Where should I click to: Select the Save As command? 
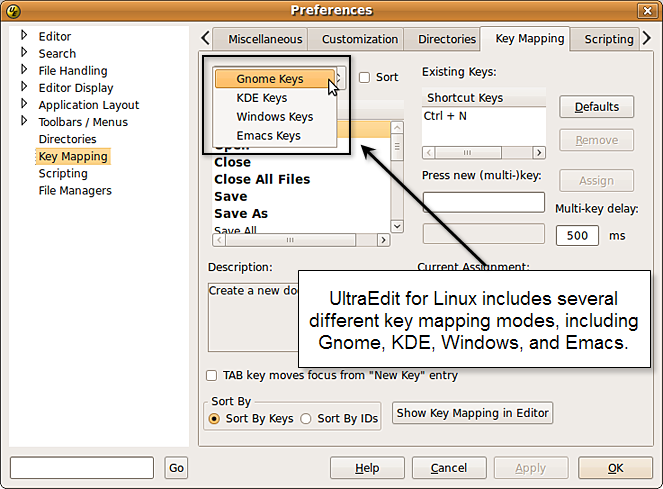coord(301,214)
